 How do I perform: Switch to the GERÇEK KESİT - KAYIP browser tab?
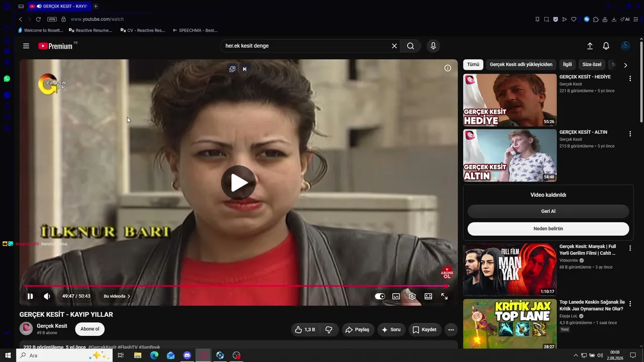click(58, 6)
